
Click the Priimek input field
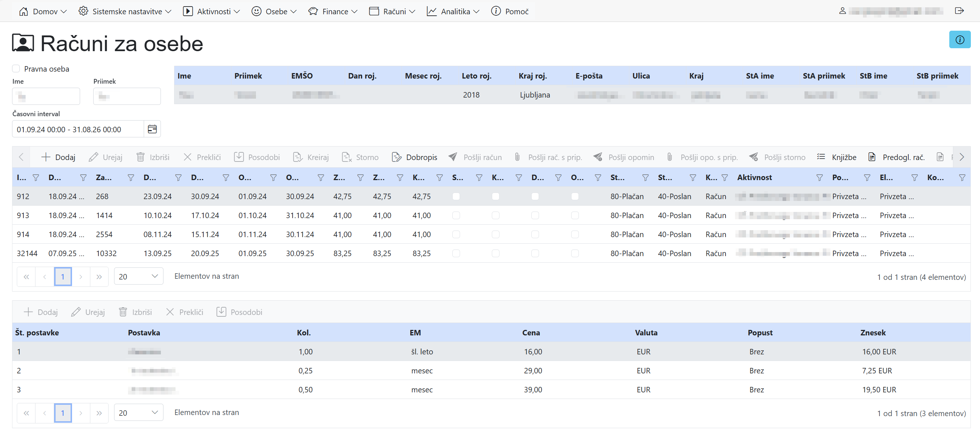pyautogui.click(x=127, y=96)
